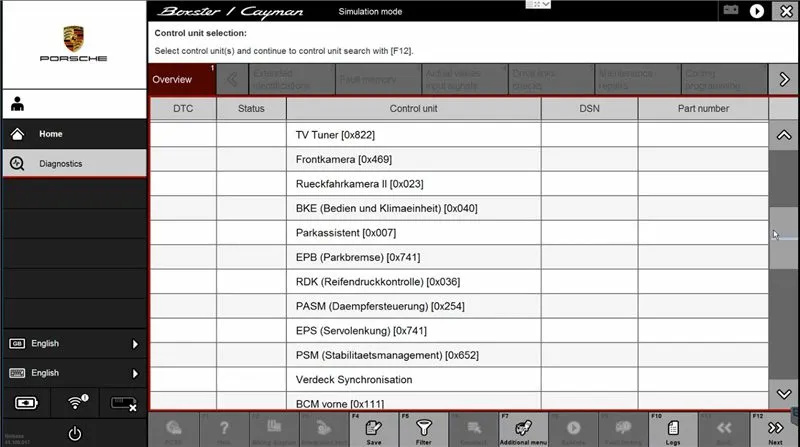The width and height of the screenshot is (800, 447).
Task: Click the Control unit column header
Action: click(413, 109)
